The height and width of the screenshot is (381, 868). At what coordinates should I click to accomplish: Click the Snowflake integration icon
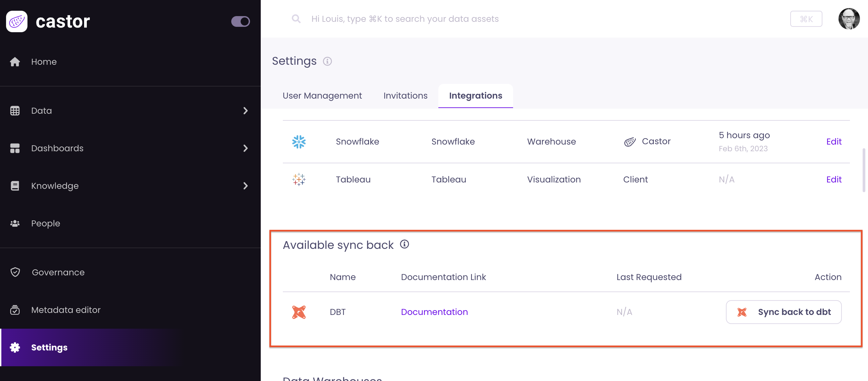click(299, 142)
